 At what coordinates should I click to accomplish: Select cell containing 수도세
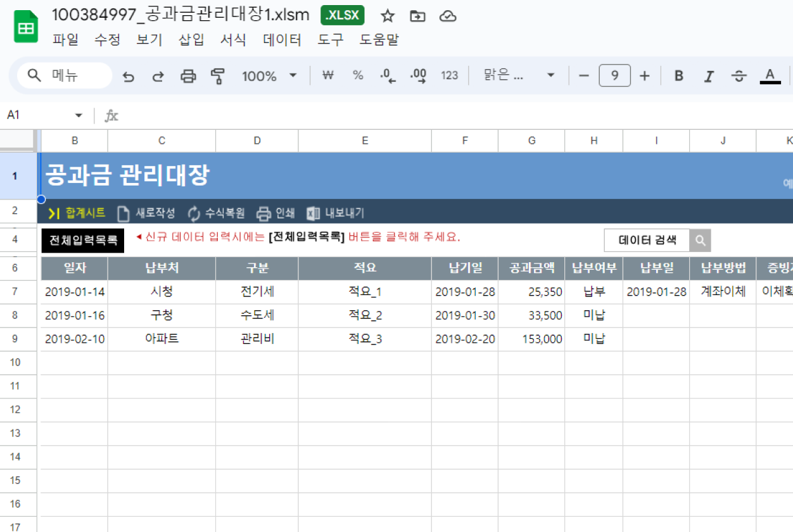pyautogui.click(x=257, y=315)
